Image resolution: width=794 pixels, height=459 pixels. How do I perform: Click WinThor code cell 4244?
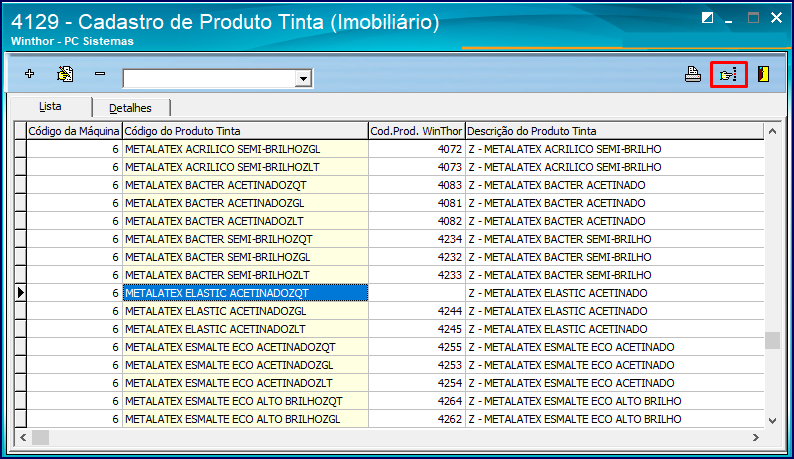point(416,311)
